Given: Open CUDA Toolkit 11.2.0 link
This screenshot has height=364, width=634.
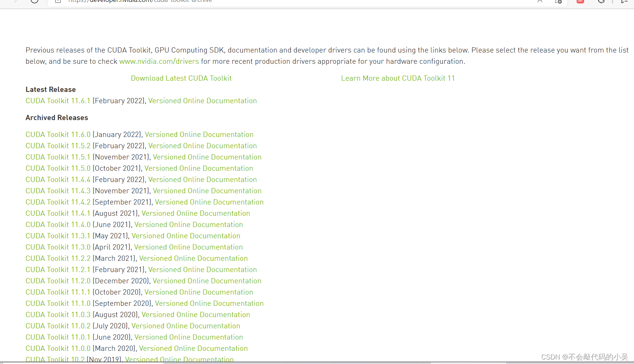Looking at the screenshot, I should (58, 281).
